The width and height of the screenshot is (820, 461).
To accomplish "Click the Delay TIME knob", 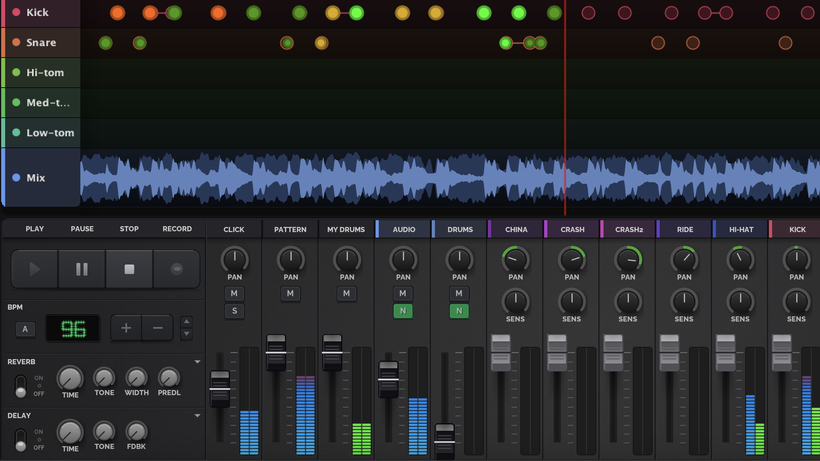I will tap(70, 432).
